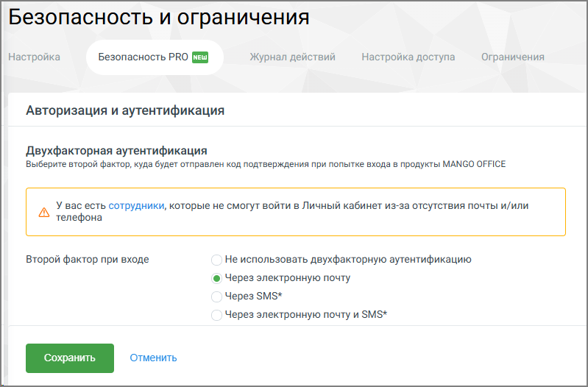The width and height of the screenshot is (588, 387).
Task: Go to the Ограничения tab
Action: point(513,57)
